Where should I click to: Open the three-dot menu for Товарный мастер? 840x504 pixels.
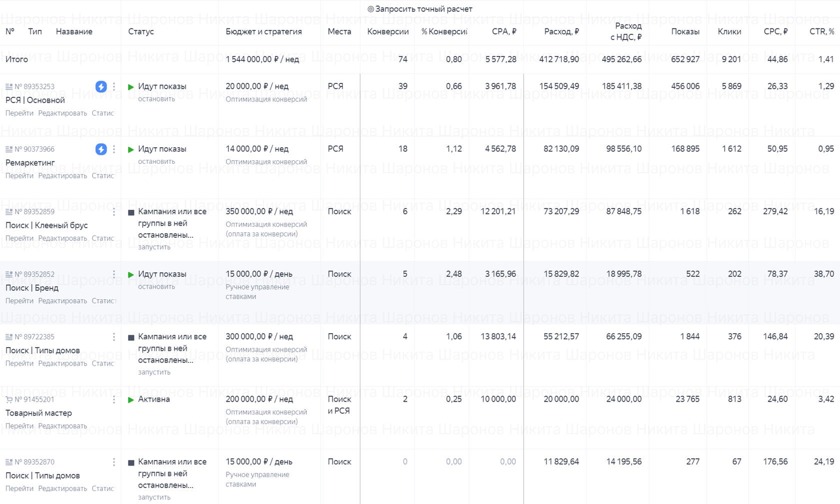pos(114,400)
